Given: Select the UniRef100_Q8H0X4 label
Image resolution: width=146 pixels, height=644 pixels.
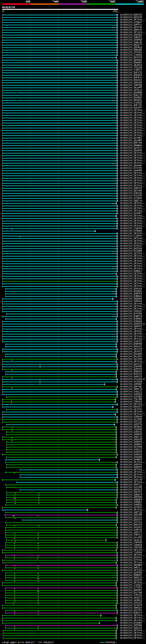Looking at the screenshot, I should [131, 30].
